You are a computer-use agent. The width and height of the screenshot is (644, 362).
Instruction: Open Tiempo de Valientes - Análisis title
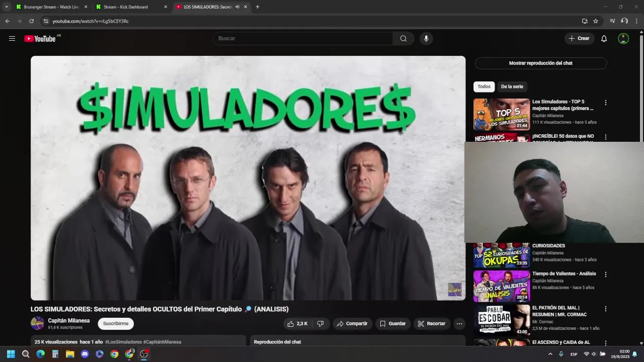564,274
